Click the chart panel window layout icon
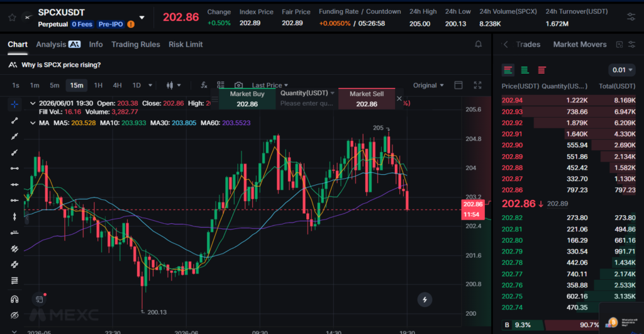Screen dimensions: 644x334 (x=458, y=85)
